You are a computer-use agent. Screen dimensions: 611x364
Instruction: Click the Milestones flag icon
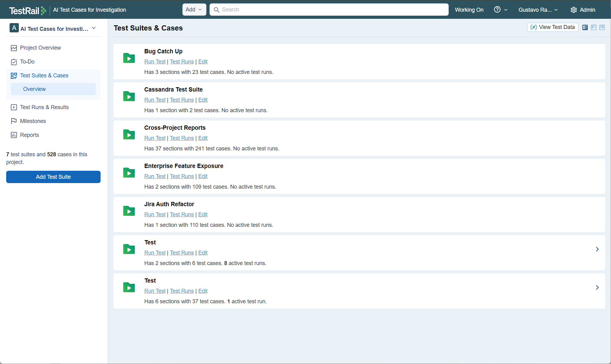tap(14, 121)
